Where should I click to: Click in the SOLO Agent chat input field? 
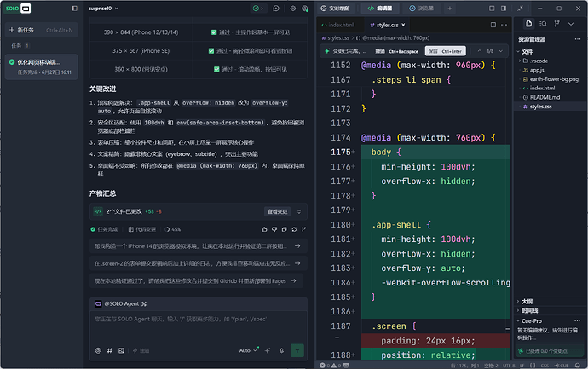199,326
